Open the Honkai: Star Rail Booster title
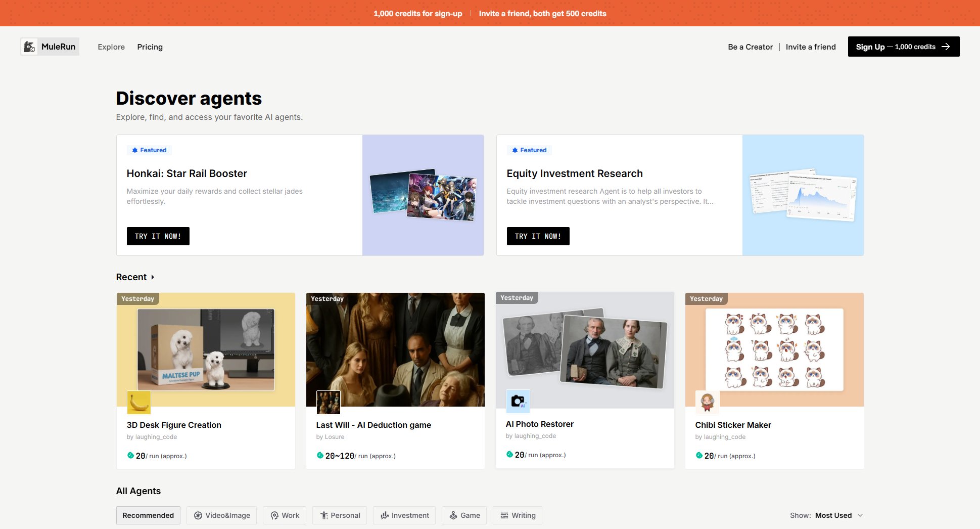980x529 pixels. 187,173
